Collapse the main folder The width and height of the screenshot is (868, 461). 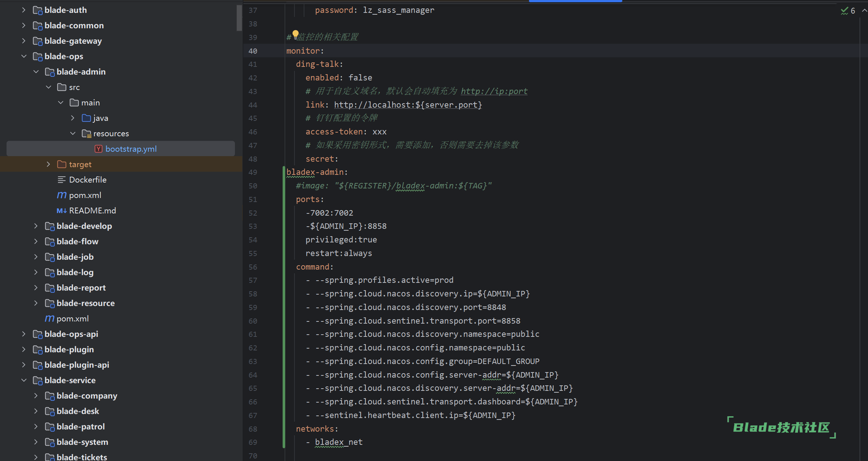click(60, 103)
